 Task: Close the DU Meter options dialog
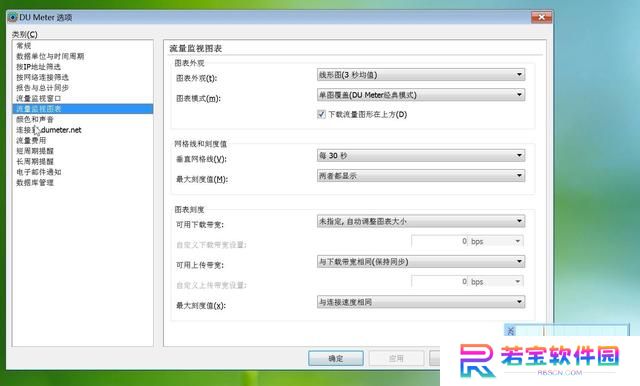point(541,17)
